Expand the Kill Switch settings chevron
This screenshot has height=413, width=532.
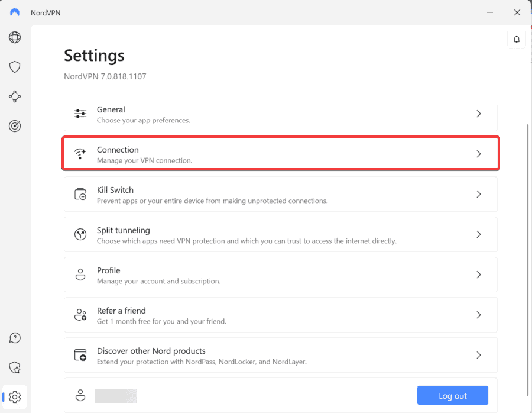coord(479,194)
